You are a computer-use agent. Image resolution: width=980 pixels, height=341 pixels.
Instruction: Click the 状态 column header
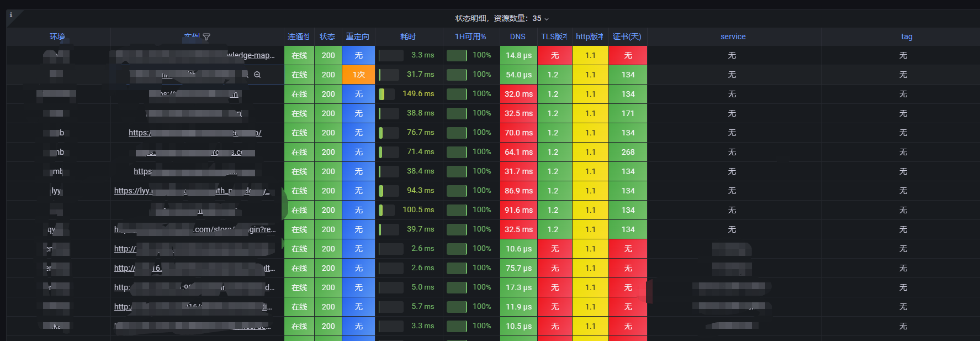click(x=327, y=36)
